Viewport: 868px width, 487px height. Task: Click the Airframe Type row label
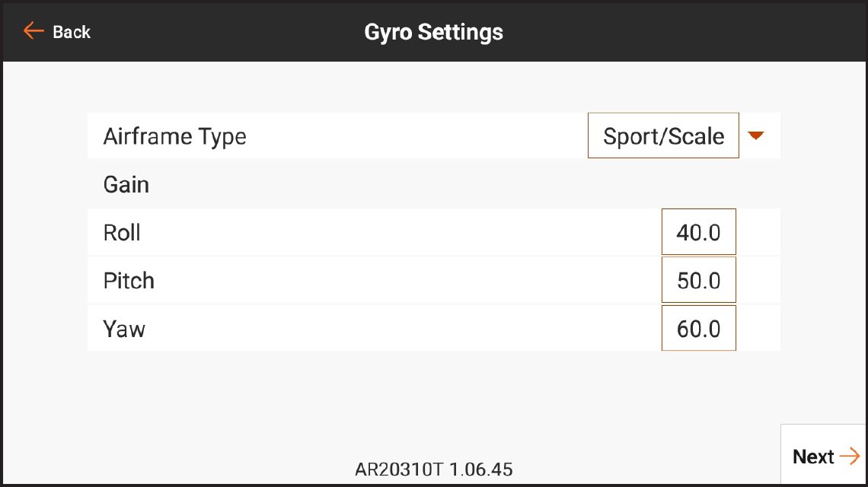coord(174,135)
